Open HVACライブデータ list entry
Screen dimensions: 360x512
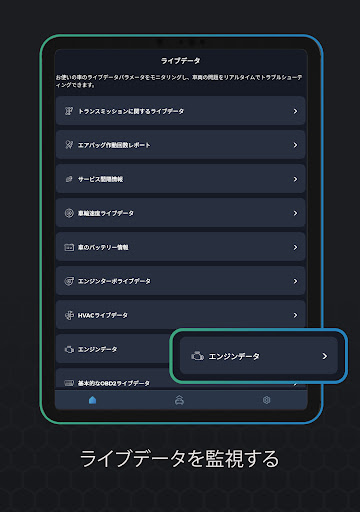181,315
